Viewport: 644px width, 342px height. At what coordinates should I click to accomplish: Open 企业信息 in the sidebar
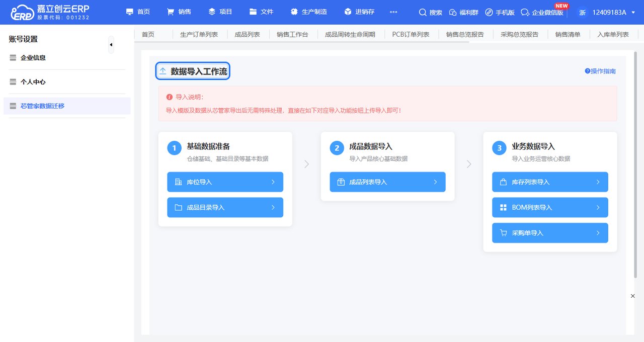[33, 58]
